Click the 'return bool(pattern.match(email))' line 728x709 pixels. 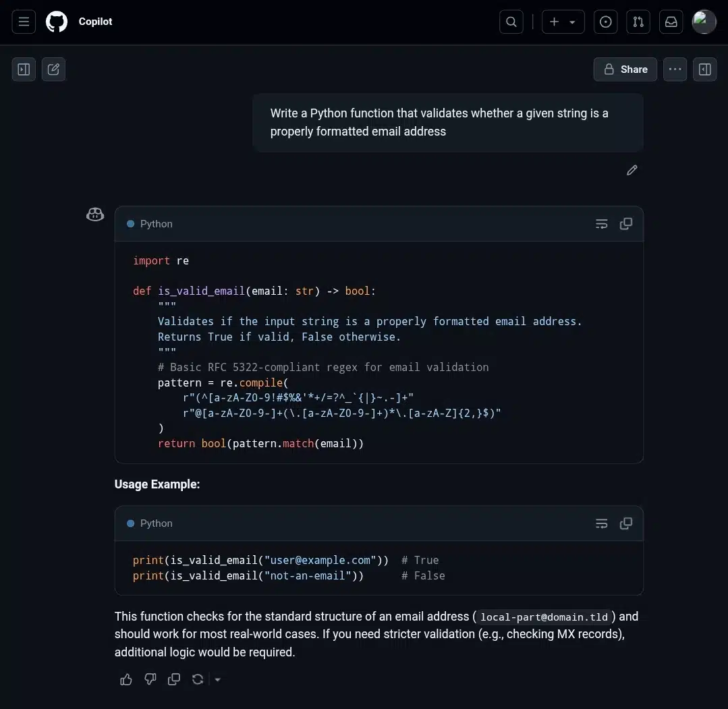(260, 443)
